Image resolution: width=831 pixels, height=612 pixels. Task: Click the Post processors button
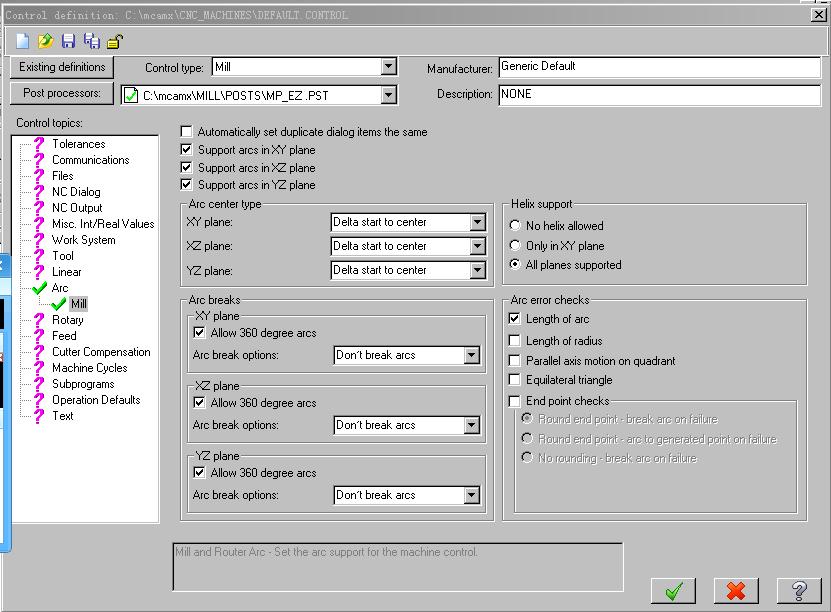coord(61,93)
